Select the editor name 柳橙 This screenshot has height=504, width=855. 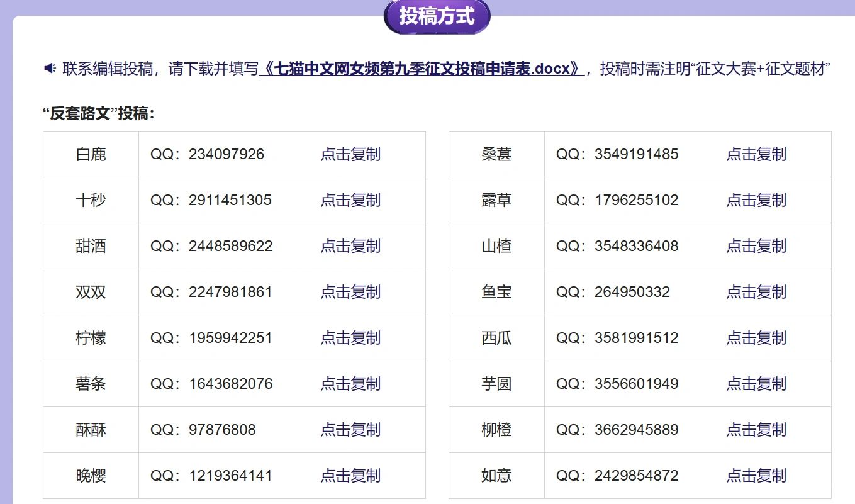[496, 430]
